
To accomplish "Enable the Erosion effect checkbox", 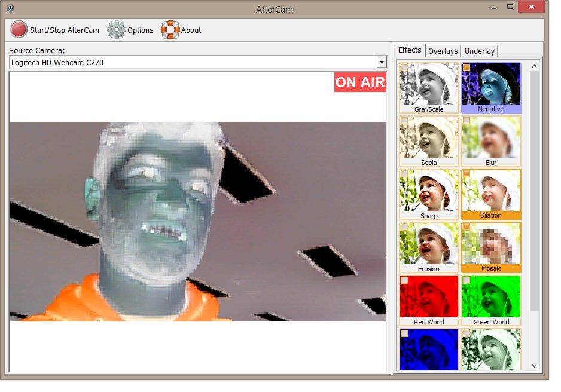I will (404, 227).
